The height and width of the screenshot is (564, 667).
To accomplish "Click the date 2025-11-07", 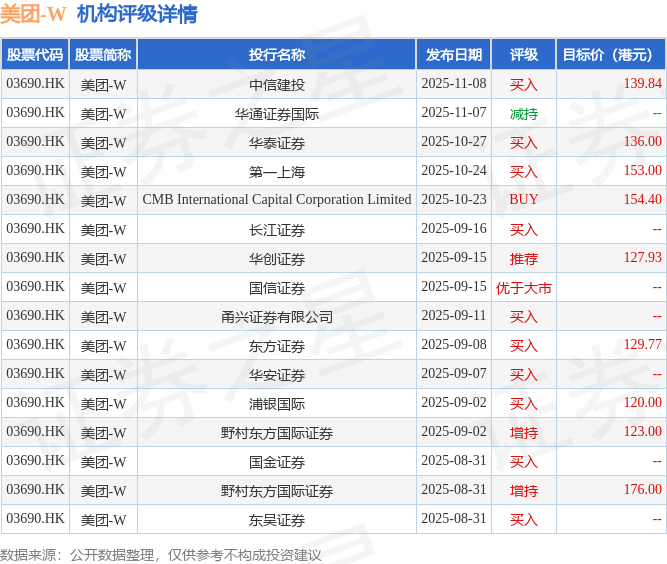I will coord(454,112).
